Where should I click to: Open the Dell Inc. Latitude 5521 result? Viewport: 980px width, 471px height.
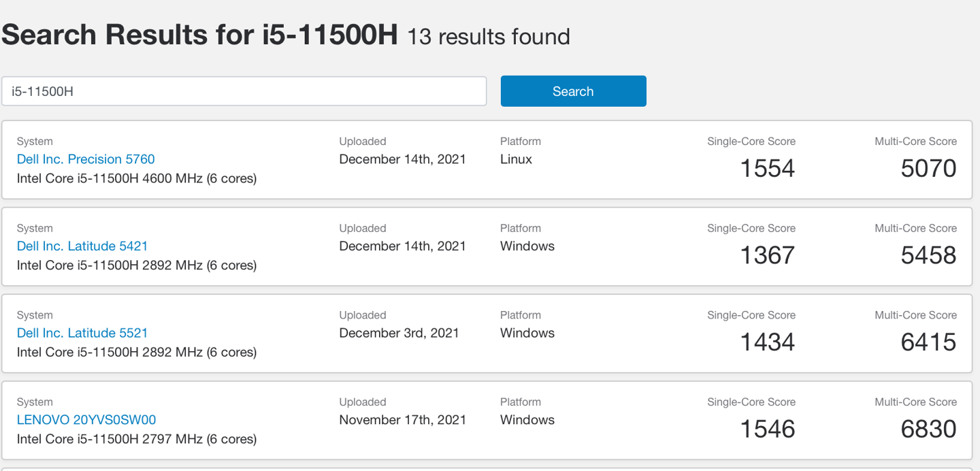tap(82, 334)
